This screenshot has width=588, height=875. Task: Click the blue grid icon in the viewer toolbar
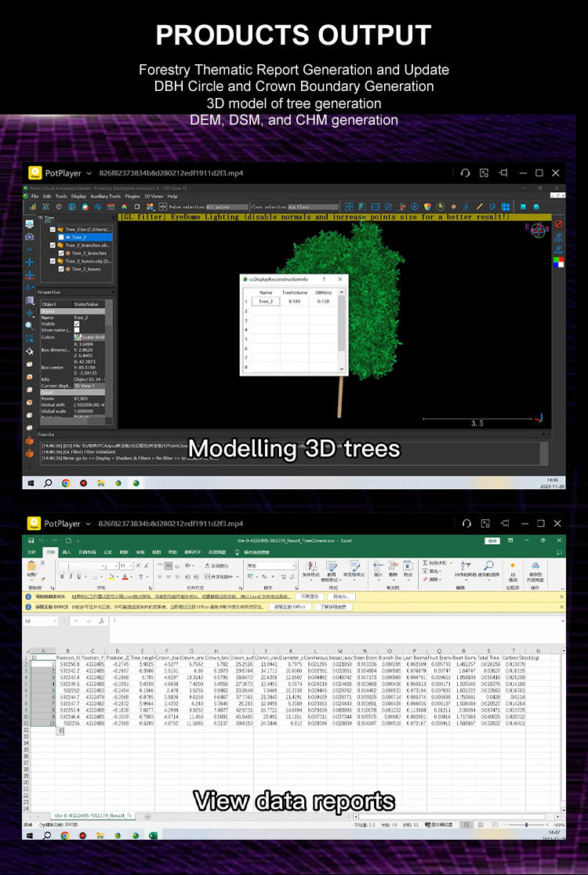coord(506,206)
